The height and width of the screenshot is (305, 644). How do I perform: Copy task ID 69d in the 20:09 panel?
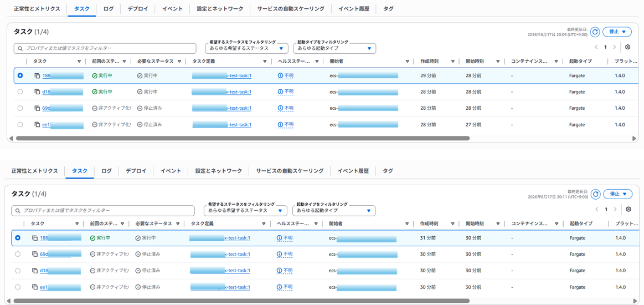37,108
